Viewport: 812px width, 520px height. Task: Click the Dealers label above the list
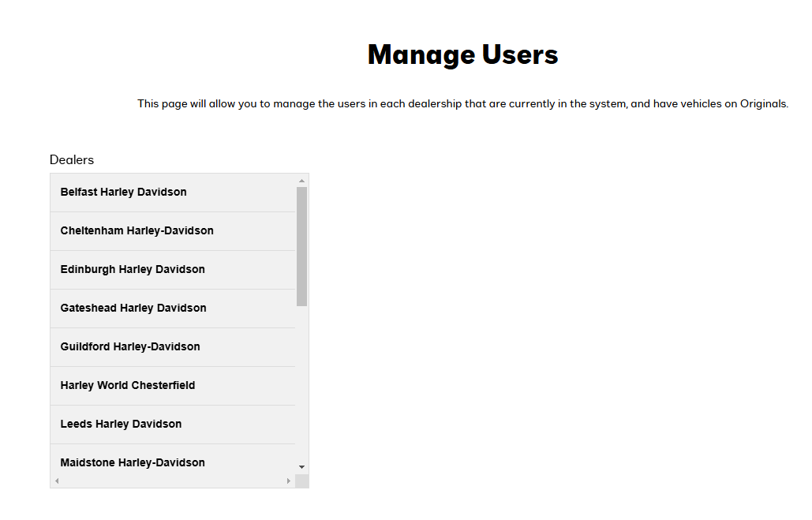click(72, 159)
